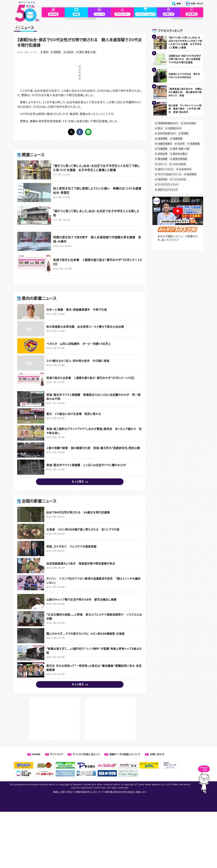Image resolution: width=217 pixels, height=868 pixels.
Task: Select the 津波情報 tag
Action: (x=161, y=139)
